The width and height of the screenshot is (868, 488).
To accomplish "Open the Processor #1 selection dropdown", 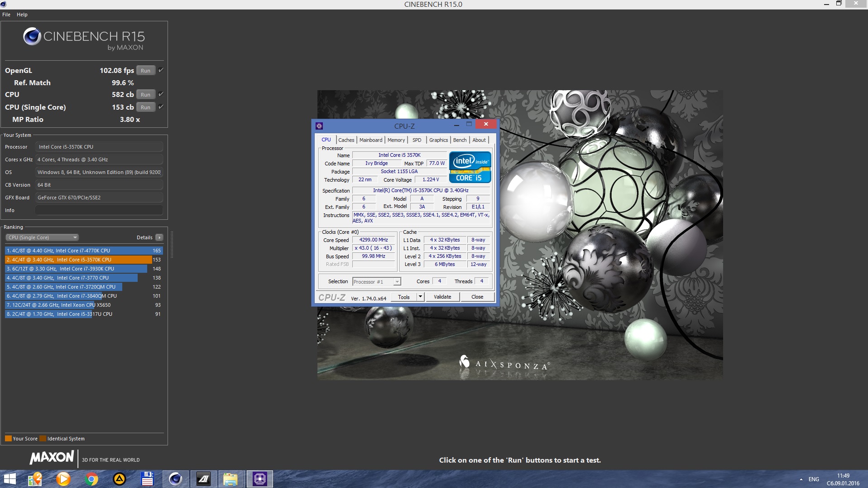I will click(377, 282).
